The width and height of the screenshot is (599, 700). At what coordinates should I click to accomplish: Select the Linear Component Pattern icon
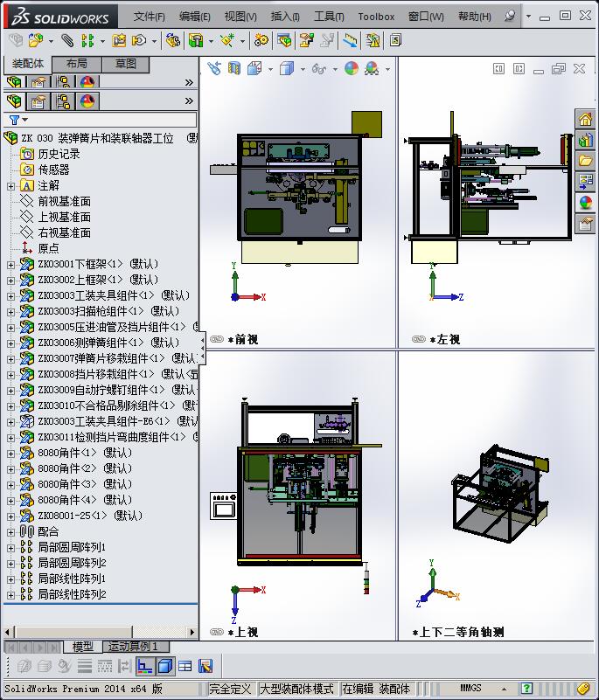[x=87, y=40]
